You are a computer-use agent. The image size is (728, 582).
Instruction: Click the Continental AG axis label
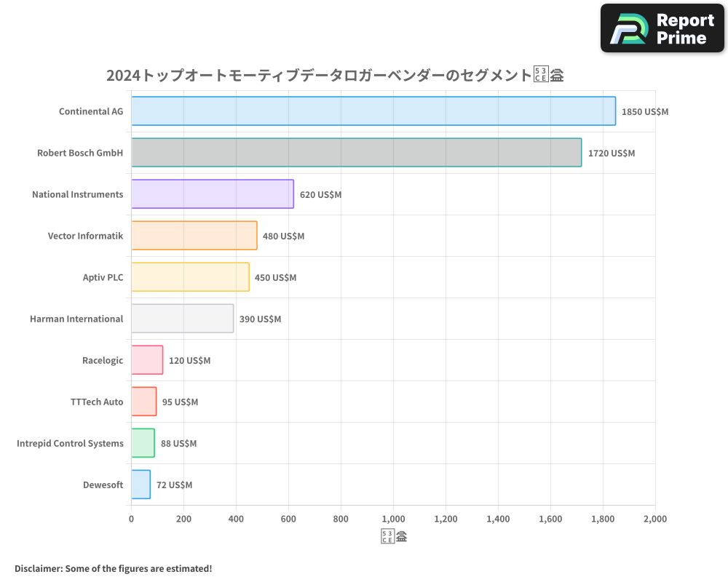pyautogui.click(x=91, y=111)
